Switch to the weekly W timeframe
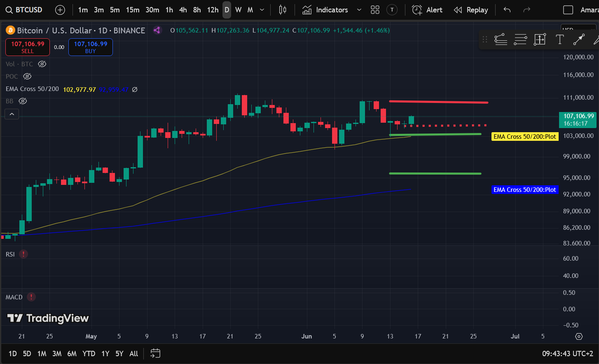This screenshot has width=599, height=364. (x=238, y=9)
